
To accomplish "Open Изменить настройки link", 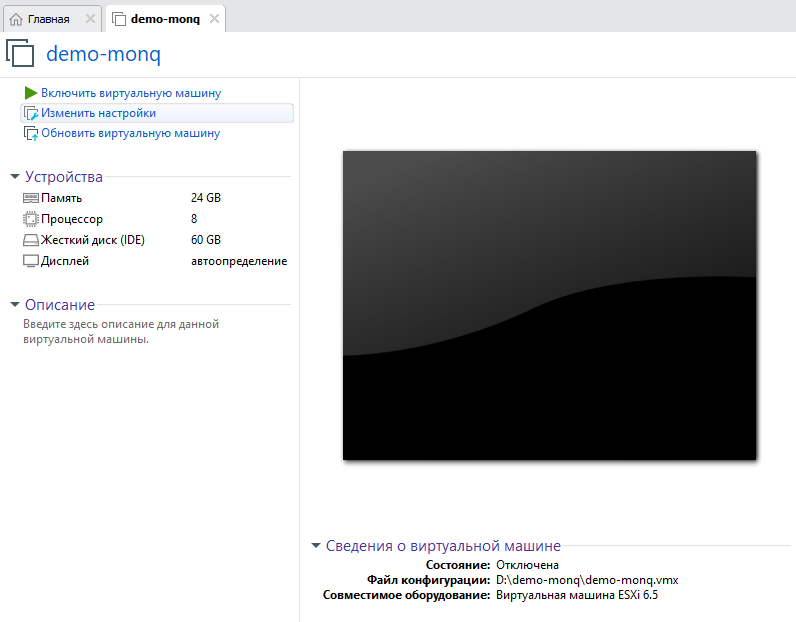I will (x=98, y=114).
